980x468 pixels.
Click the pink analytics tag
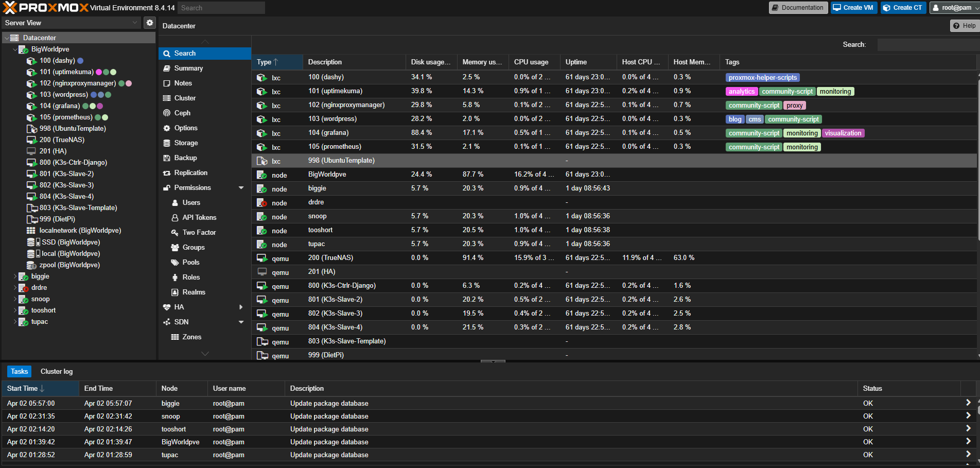(x=741, y=92)
